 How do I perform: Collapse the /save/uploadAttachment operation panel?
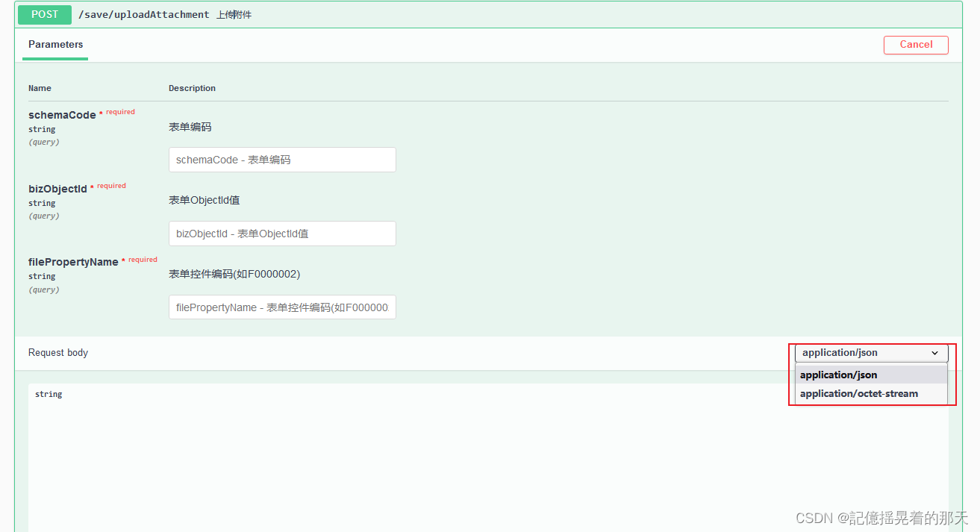[x=522, y=14]
